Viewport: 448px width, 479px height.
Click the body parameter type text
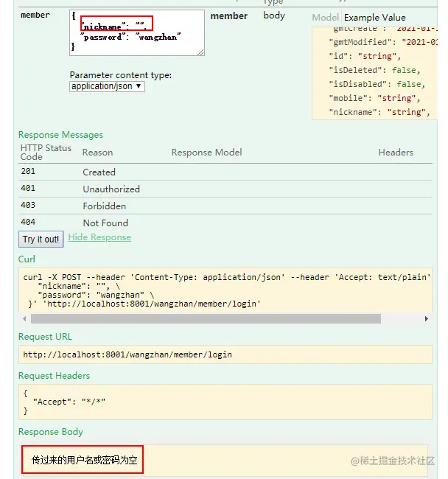[x=274, y=15]
